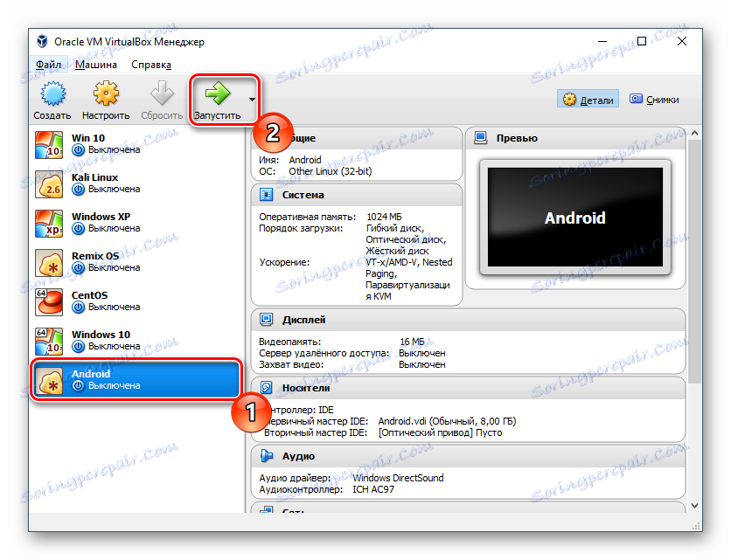Click the 'Windows DirectSound' audio driver value
Image resolution: width=731 pixels, height=560 pixels.
(x=398, y=478)
